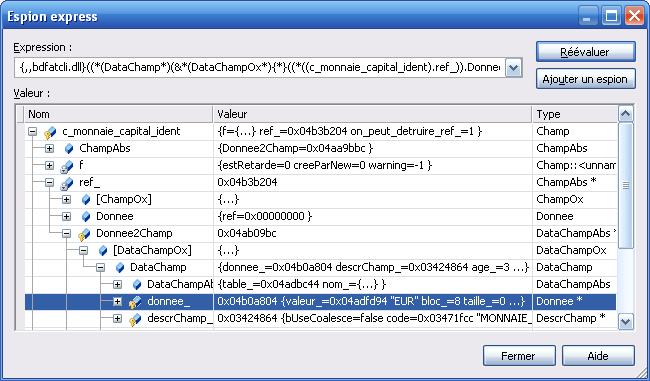650x381 pixels.
Task: Click the Aide button
Action: 598,356
